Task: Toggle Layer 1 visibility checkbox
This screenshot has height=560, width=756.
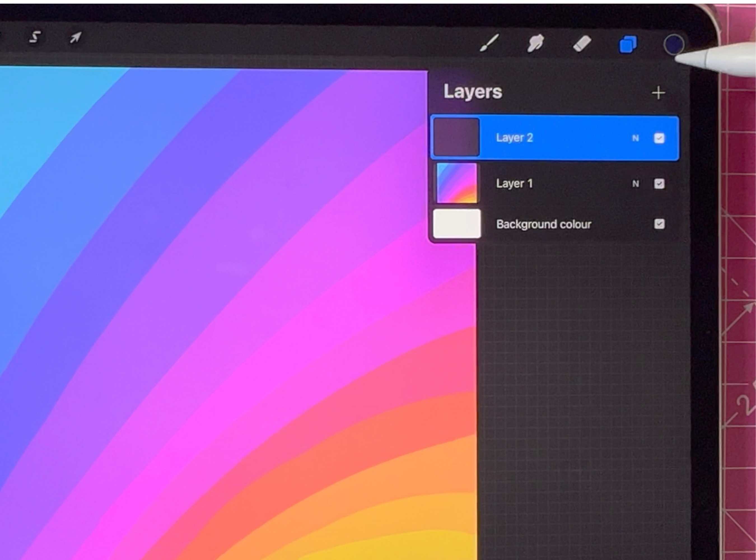Action: [x=659, y=184]
